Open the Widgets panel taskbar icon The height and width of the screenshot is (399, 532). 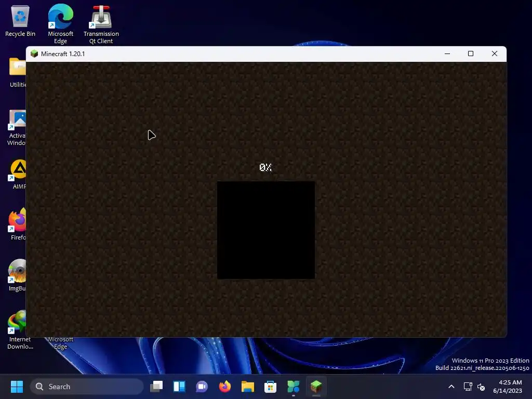(x=179, y=387)
